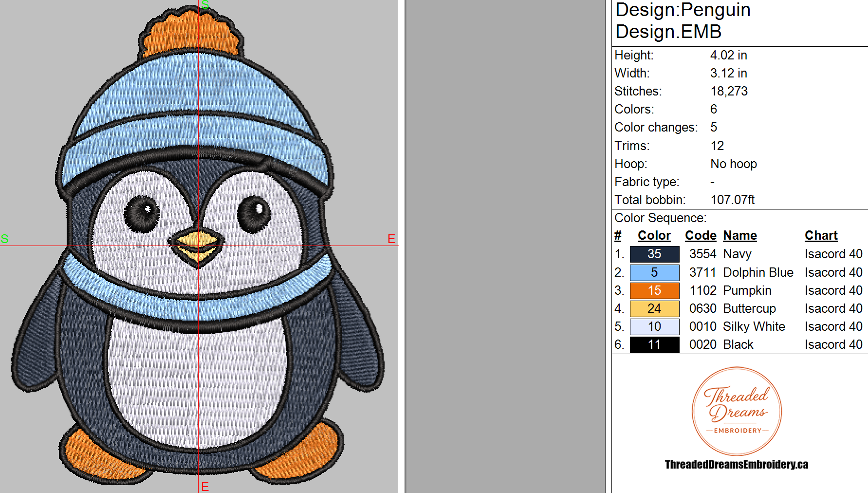Open the ThreadedDreamsEmbroidery.ca website text
Image resolution: width=868 pixels, height=493 pixels.
pos(737,465)
